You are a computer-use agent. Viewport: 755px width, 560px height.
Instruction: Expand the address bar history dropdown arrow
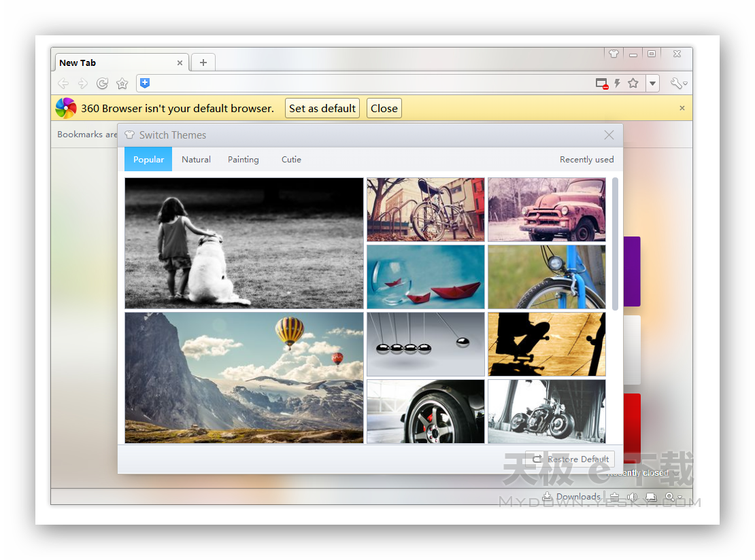[652, 84]
